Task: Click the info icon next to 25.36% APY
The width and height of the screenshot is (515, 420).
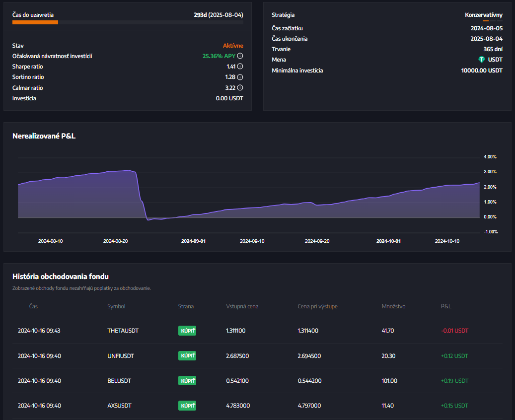Action: [240, 56]
